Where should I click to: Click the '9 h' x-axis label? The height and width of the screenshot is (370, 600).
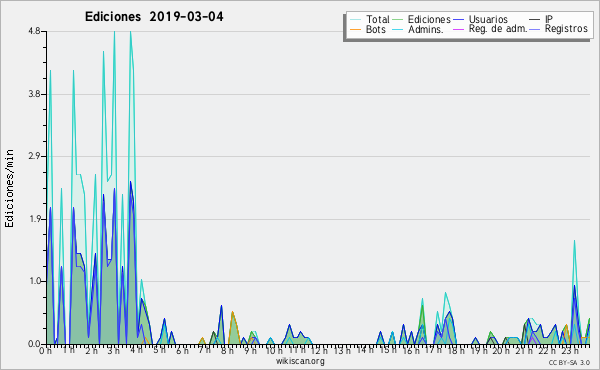[x=250, y=350]
